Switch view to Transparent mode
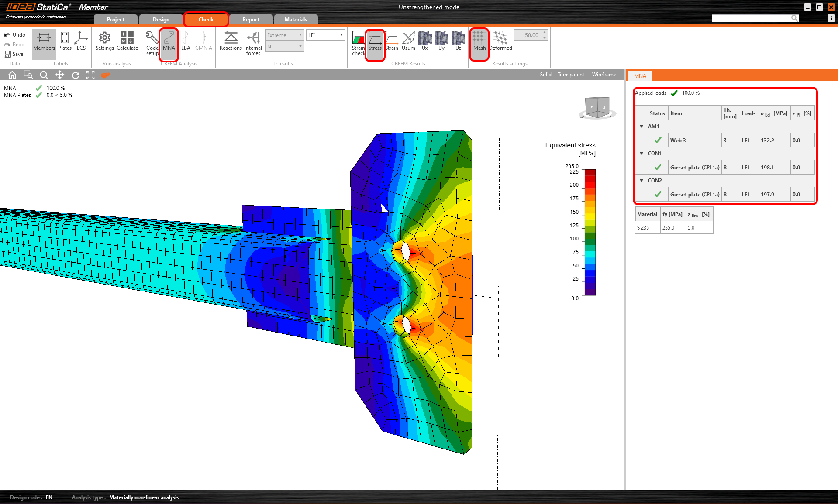Viewport: 838px width, 504px height. click(570, 75)
